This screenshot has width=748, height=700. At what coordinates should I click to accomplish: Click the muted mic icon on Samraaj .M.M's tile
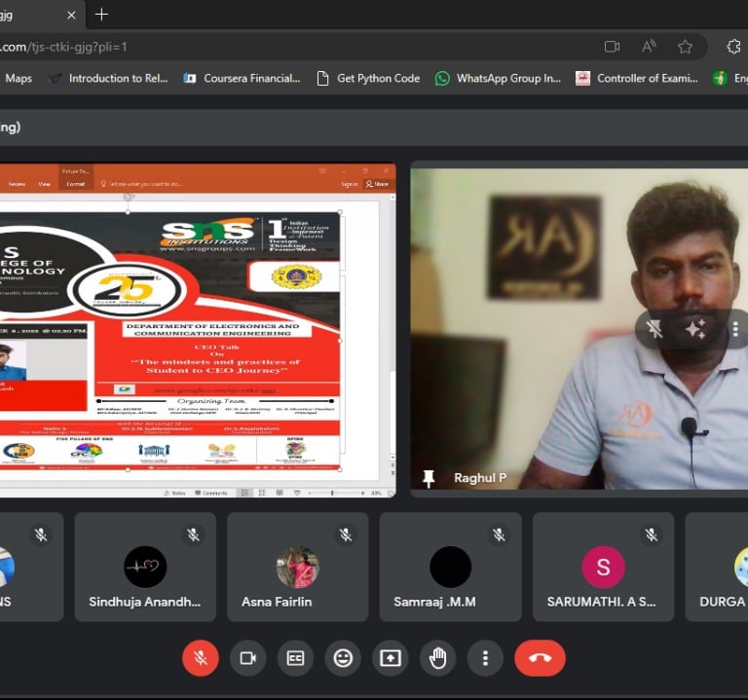tap(499, 535)
